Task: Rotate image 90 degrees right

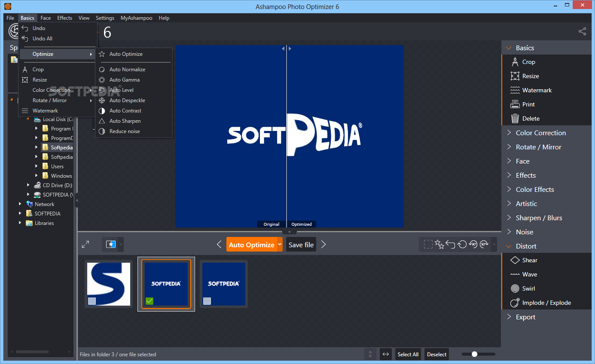Action: point(484,244)
